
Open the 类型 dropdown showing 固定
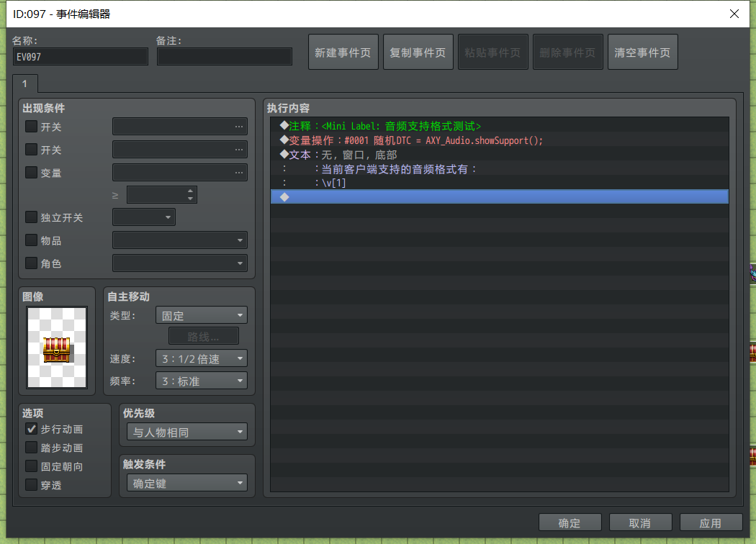tap(202, 315)
